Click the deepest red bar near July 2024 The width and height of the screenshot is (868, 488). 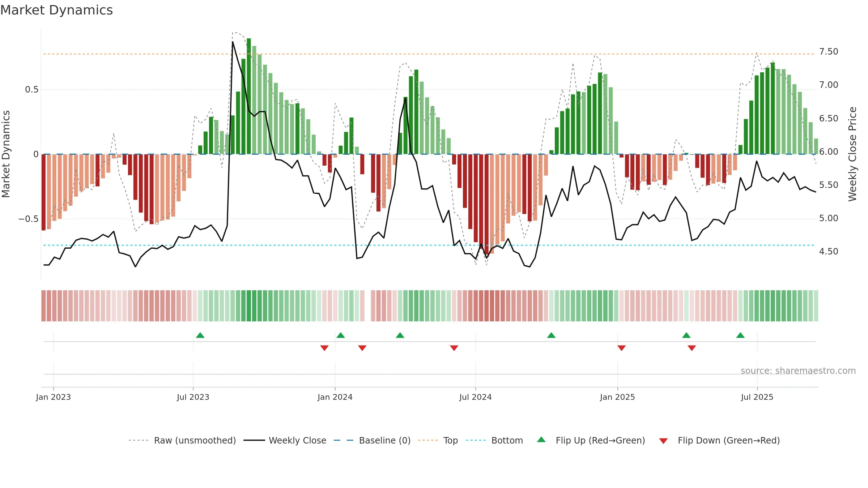coord(487,204)
